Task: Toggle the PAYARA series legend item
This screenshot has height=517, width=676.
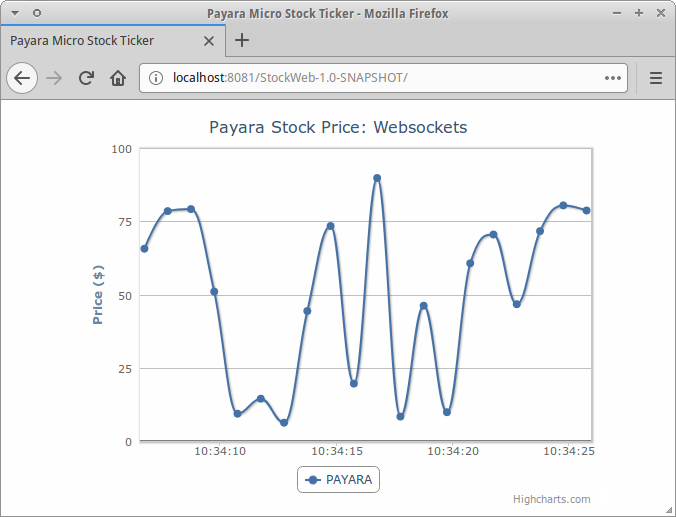Action: tap(338, 479)
